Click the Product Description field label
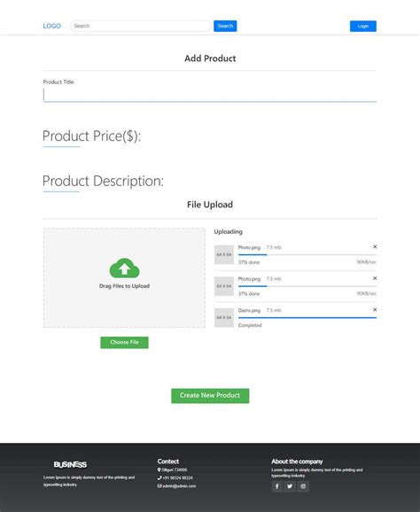The height and width of the screenshot is (512, 420). (103, 181)
